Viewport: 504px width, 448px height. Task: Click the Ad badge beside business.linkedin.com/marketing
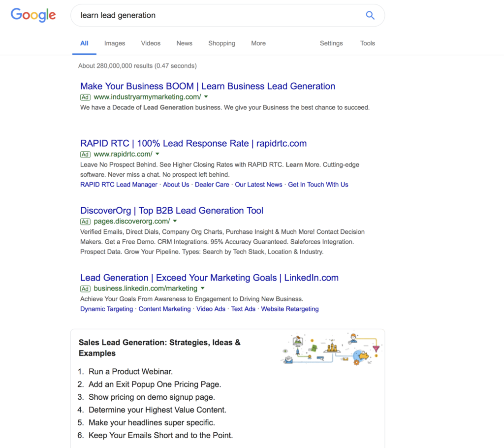pyautogui.click(x=85, y=289)
